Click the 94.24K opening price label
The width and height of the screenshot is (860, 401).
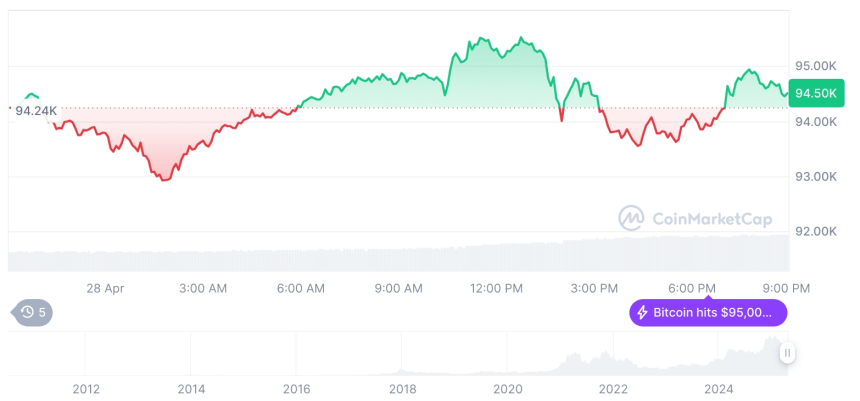pyautogui.click(x=34, y=110)
